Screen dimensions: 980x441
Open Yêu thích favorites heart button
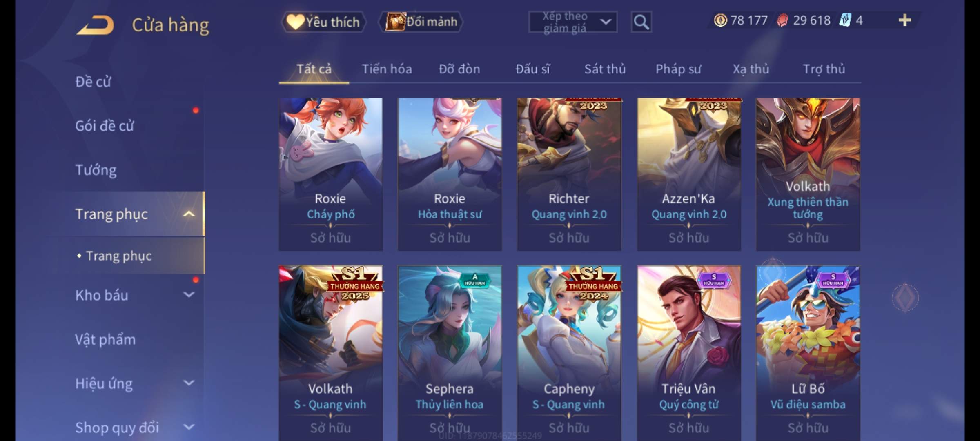pyautogui.click(x=323, y=22)
